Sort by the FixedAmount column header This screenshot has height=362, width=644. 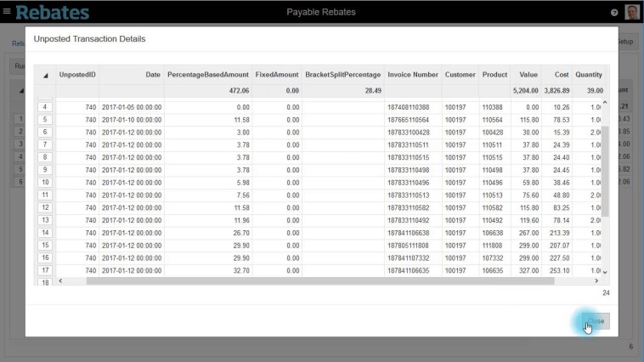point(277,75)
